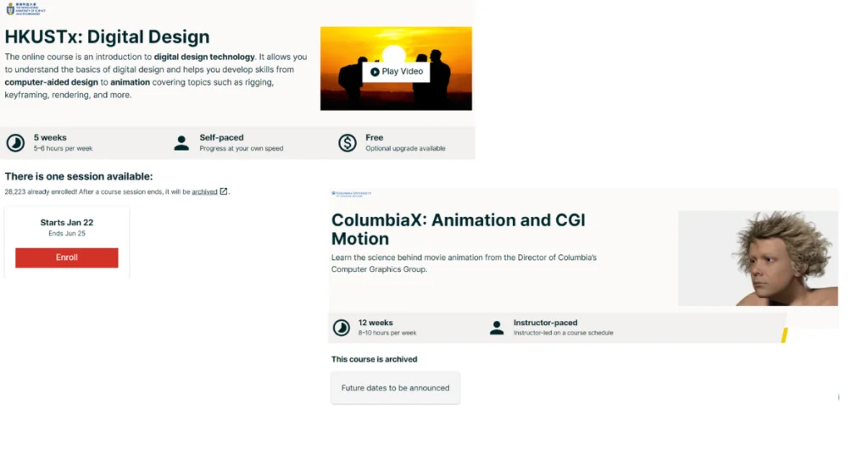Click the Self-paced person icon
Image resolution: width=868 pixels, height=454 pixels.
[x=181, y=142]
